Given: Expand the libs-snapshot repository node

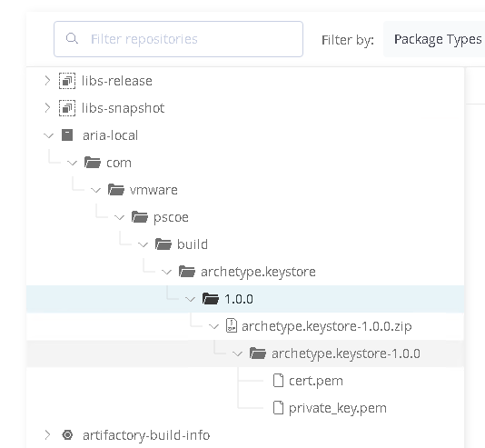Looking at the screenshot, I should click(x=47, y=108).
